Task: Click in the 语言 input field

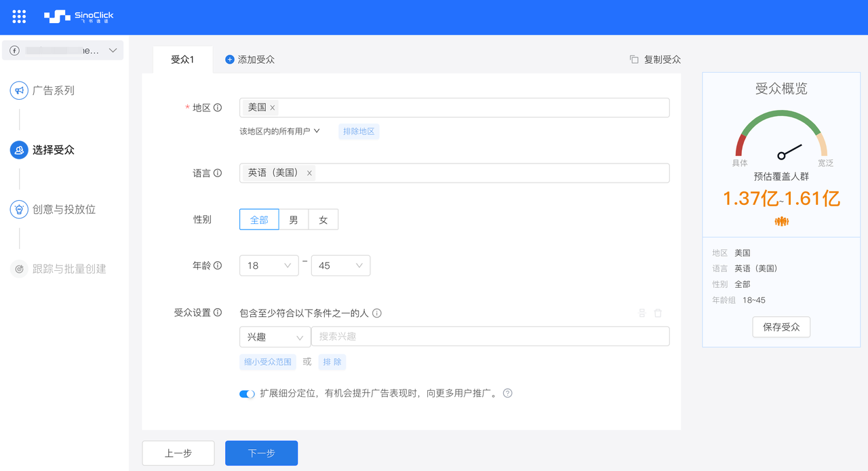Action: pyautogui.click(x=454, y=173)
